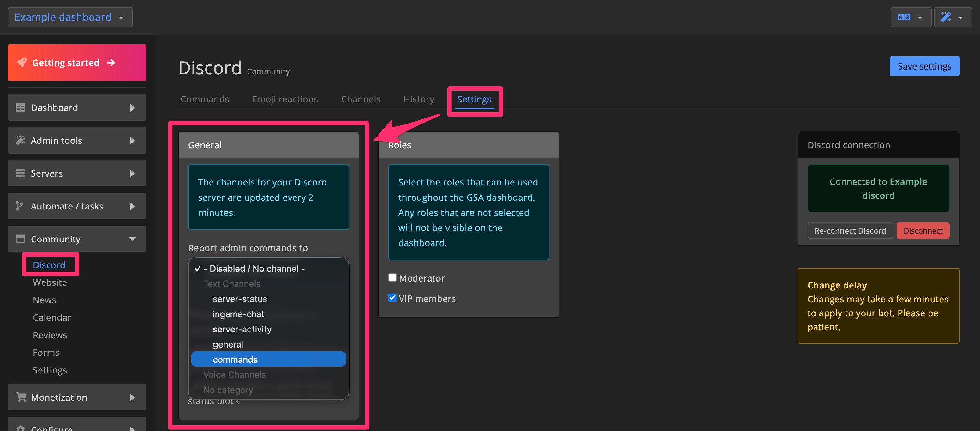Click the Dashboard grid icon

21,107
